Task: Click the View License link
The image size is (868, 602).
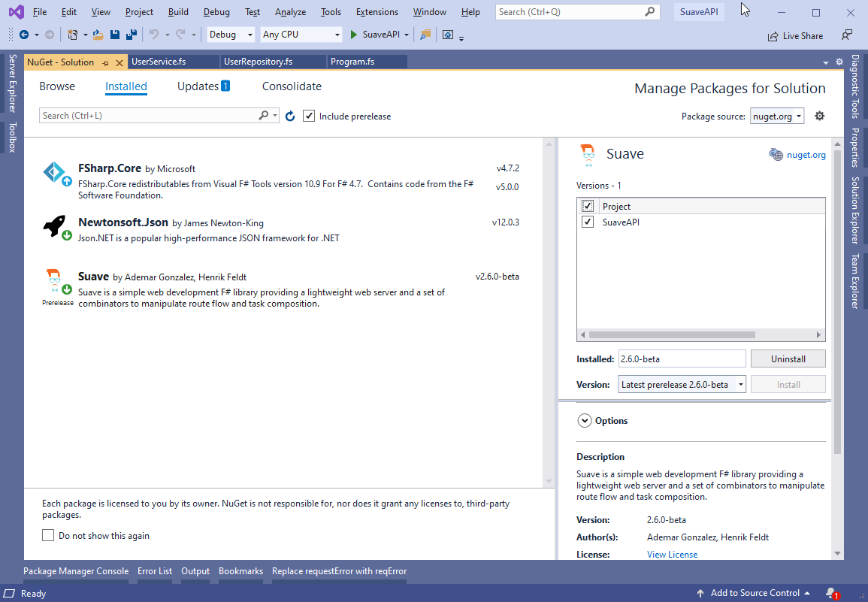Action: (672, 555)
